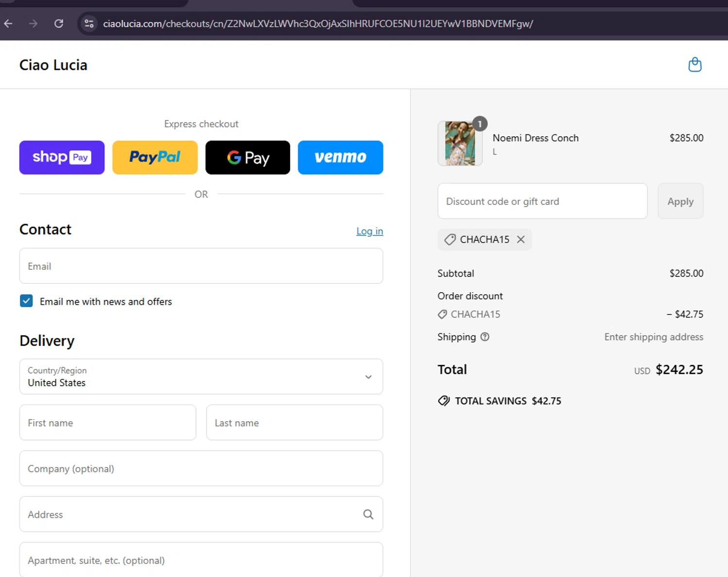Viewport: 728px width, 577px height.
Task: Open the shopping bag cart icon
Action: pyautogui.click(x=695, y=65)
